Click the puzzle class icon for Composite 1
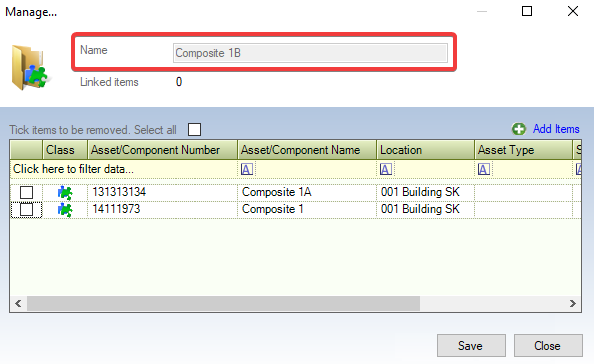The image size is (594, 364). click(x=65, y=210)
